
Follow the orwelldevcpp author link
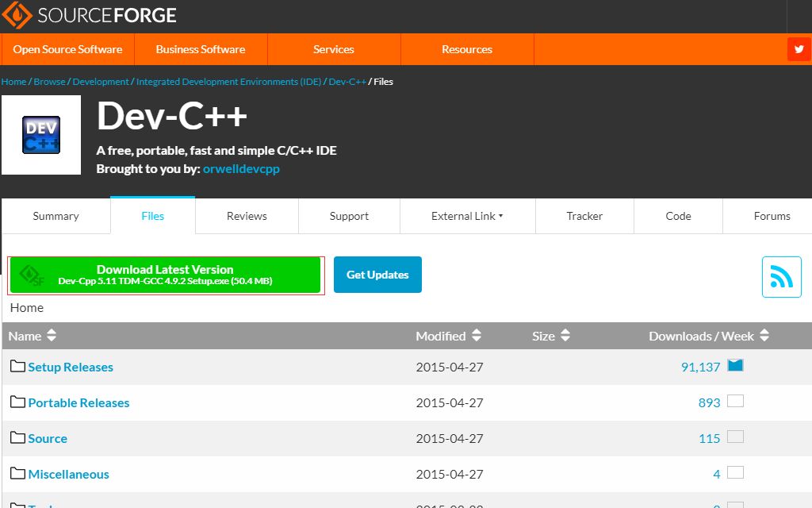pyautogui.click(x=241, y=169)
